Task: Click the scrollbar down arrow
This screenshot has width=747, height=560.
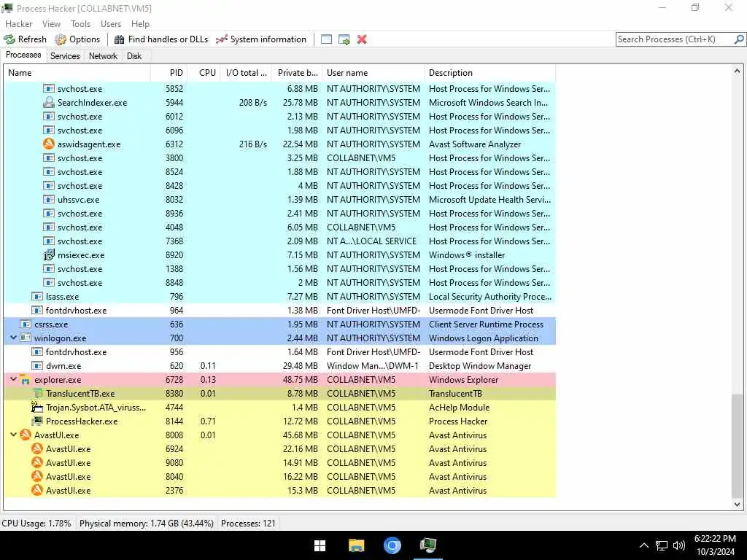Action: coord(737,505)
